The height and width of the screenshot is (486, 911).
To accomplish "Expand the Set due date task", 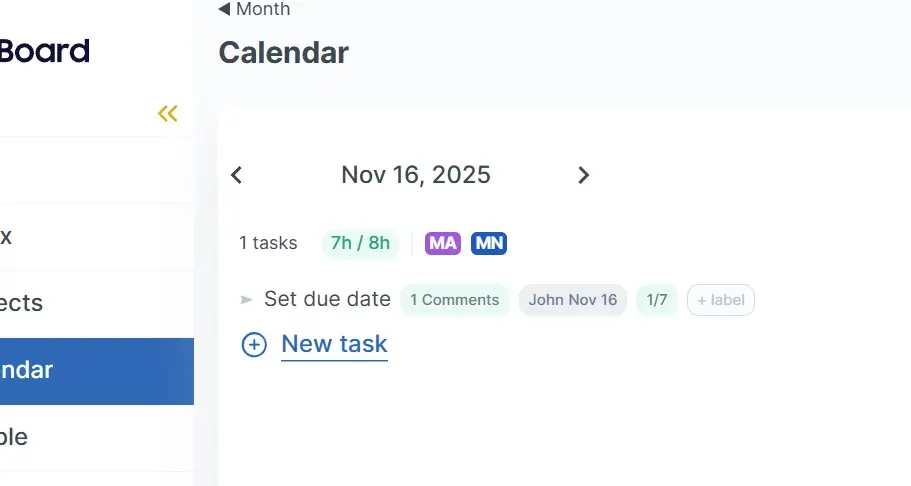I will 246,299.
